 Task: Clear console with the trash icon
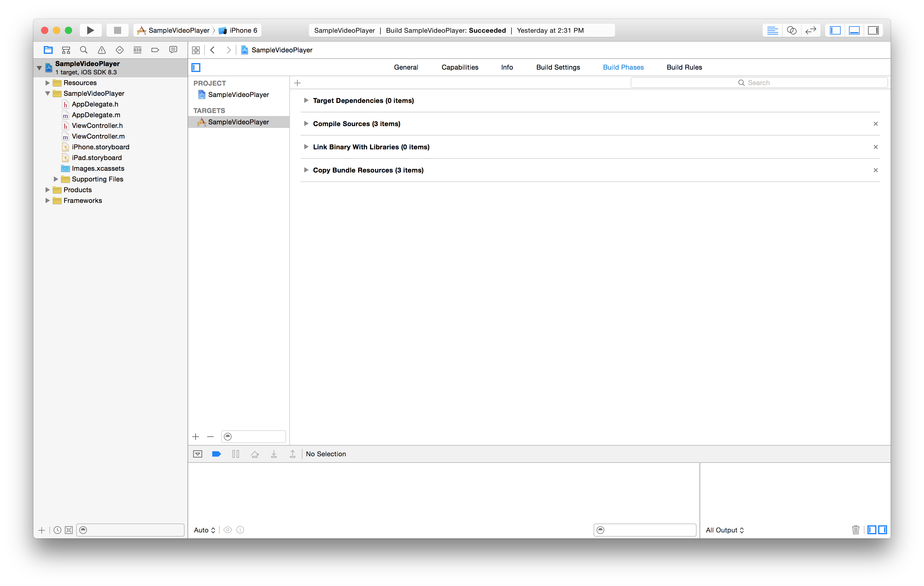[x=855, y=529]
